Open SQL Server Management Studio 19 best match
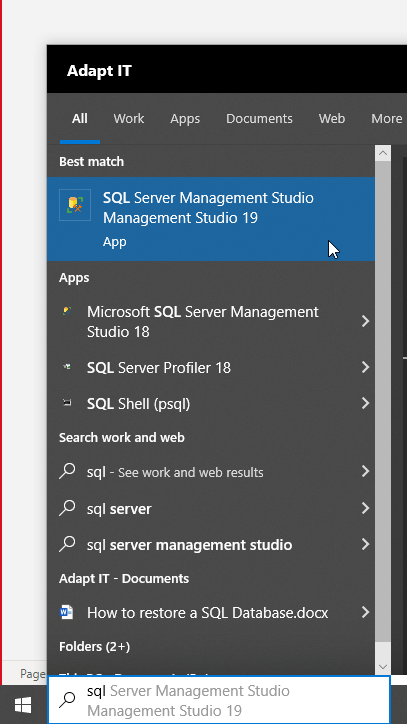407x724 pixels. 211,219
